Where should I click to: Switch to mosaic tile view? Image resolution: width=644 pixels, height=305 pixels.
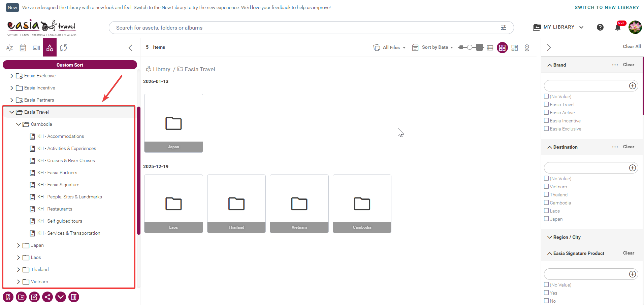[515, 48]
